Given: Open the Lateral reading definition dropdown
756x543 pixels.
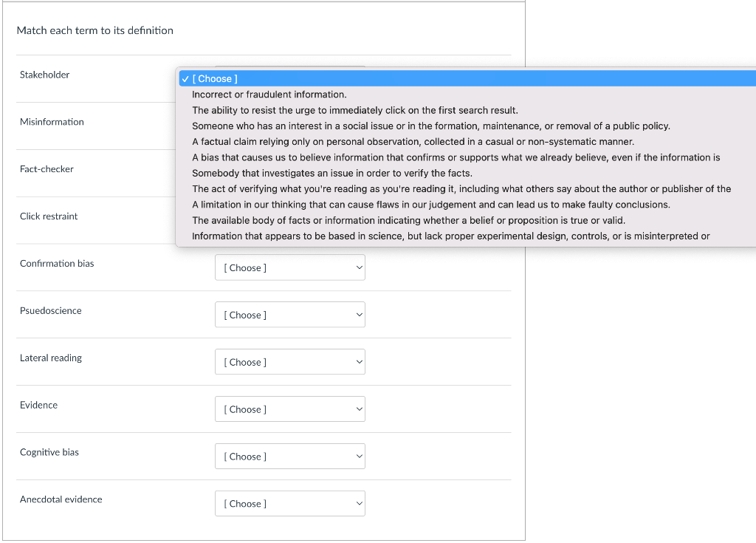Looking at the screenshot, I should [x=289, y=361].
